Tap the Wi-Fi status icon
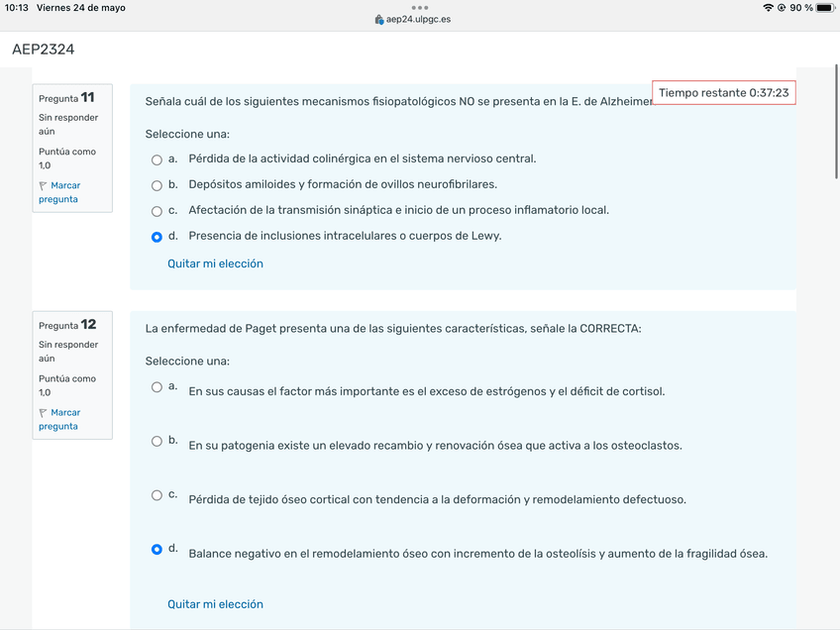This screenshot has width=840, height=630. [769, 8]
